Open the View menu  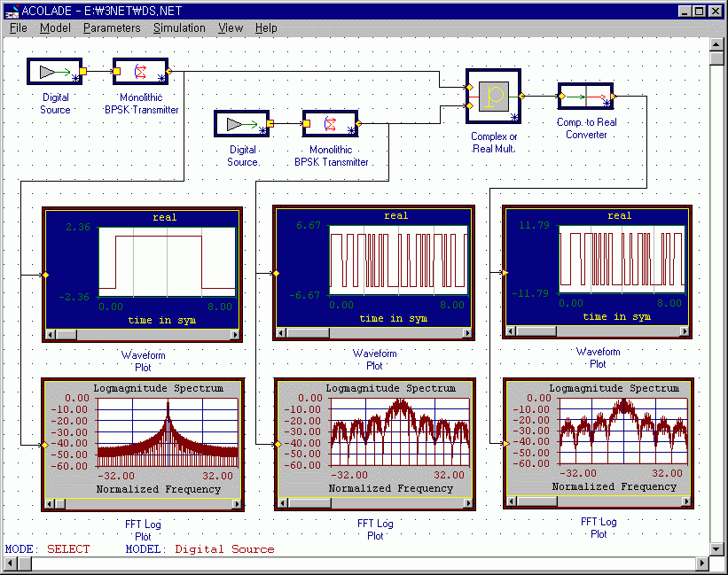click(231, 28)
